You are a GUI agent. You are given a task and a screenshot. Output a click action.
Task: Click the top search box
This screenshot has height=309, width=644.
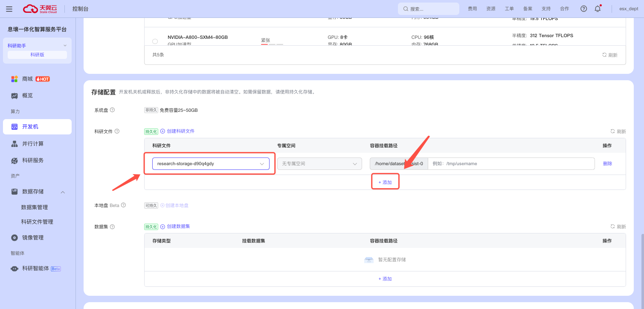coord(428,9)
